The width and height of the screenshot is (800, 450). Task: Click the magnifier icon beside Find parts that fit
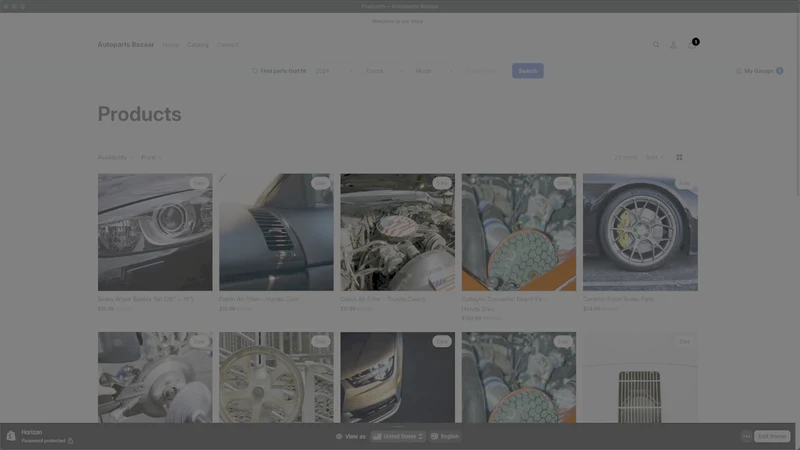[255, 71]
